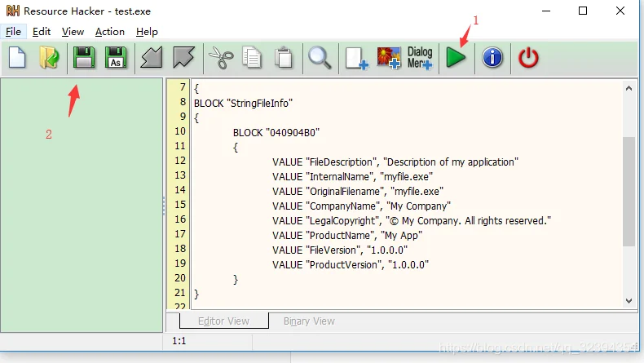Copy with the two-pages toolbar icon
This screenshot has height=363, width=644.
(x=252, y=58)
